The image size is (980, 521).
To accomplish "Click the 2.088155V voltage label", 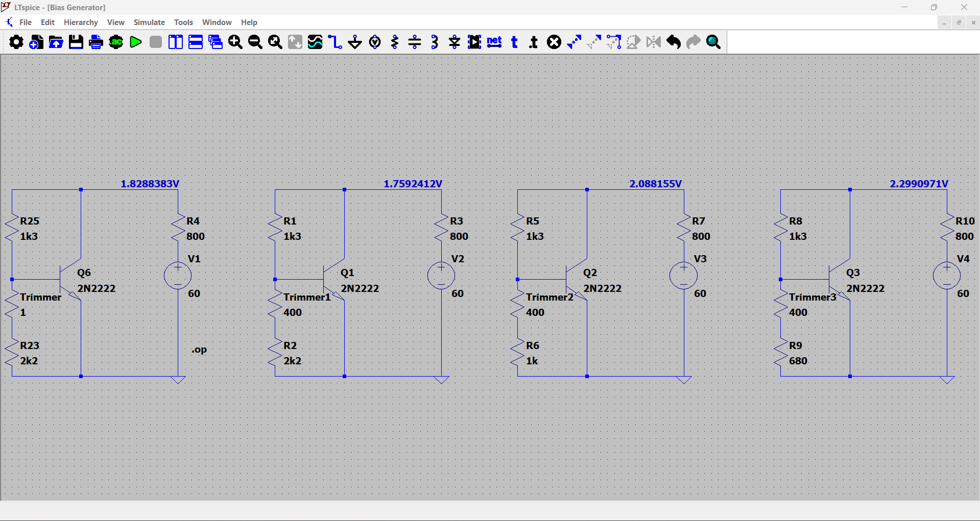I will click(655, 184).
